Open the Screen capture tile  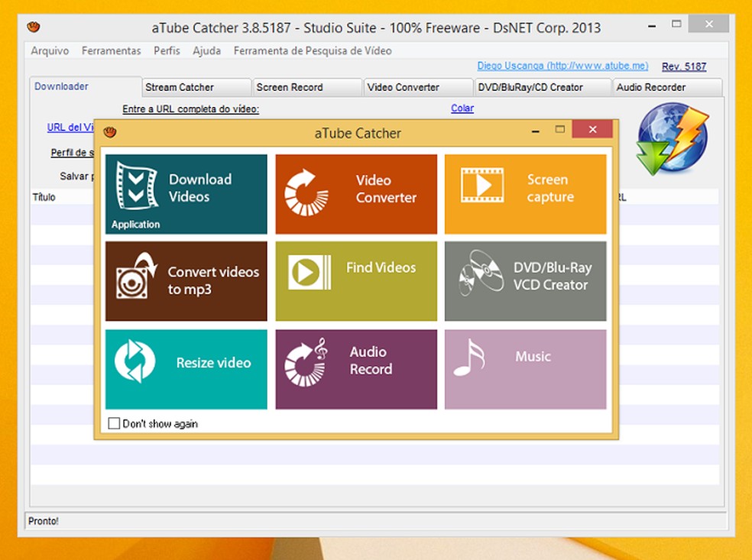[x=525, y=194]
